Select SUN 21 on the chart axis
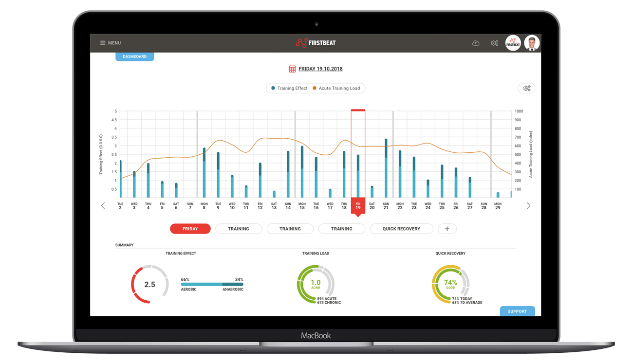Screen dimensions: 633x364 [386, 206]
